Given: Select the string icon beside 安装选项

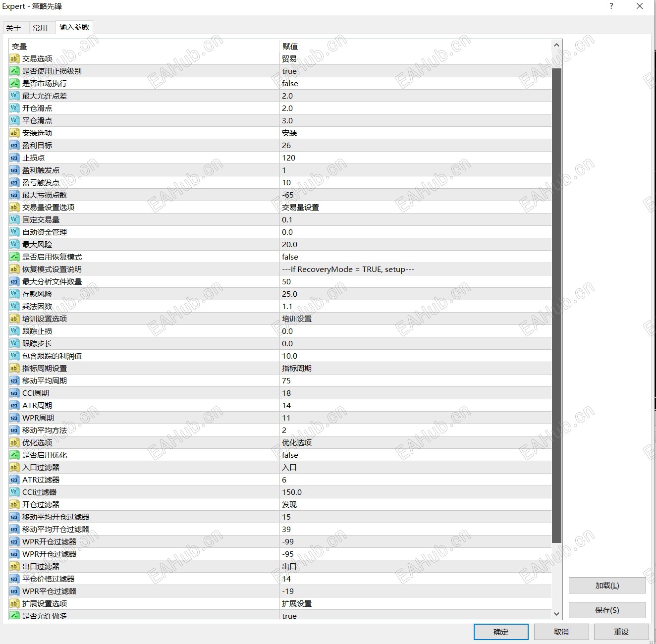Looking at the screenshot, I should coord(14,133).
